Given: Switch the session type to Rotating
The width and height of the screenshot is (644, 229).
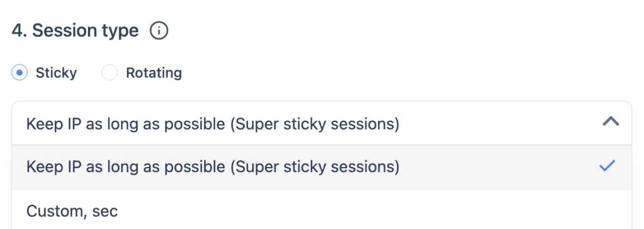Looking at the screenshot, I should (x=110, y=73).
